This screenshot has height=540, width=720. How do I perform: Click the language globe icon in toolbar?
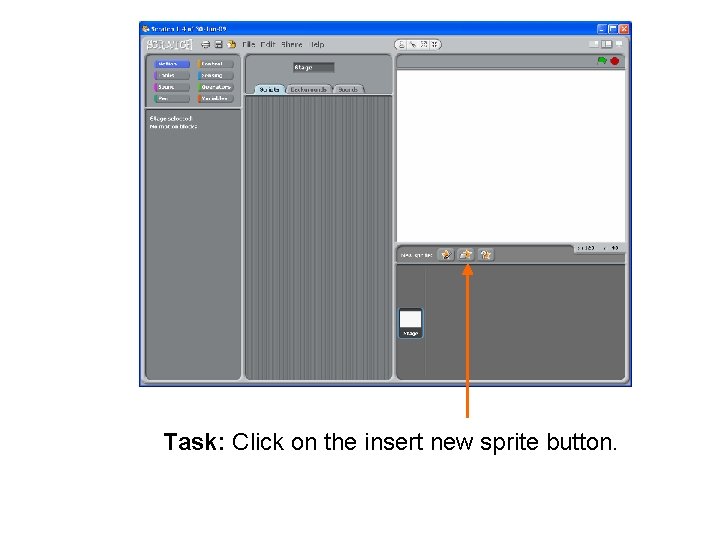point(205,45)
